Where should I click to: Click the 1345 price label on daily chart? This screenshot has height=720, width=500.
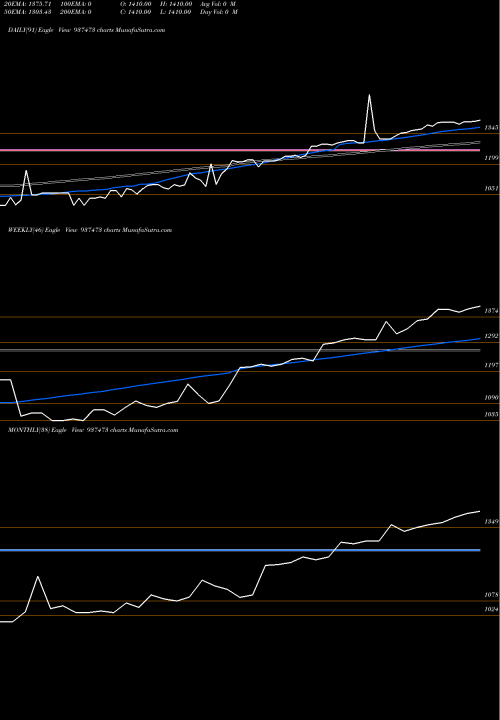tap(491, 127)
